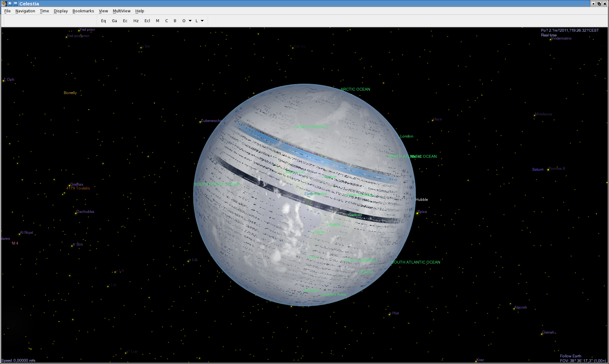Click the Saturn label in the sky
This screenshot has height=364, width=609.
537,169
